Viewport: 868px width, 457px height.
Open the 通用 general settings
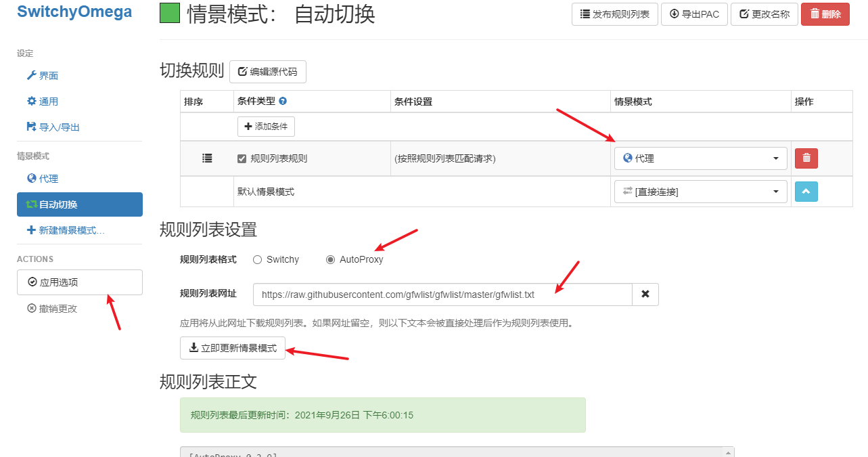click(48, 101)
